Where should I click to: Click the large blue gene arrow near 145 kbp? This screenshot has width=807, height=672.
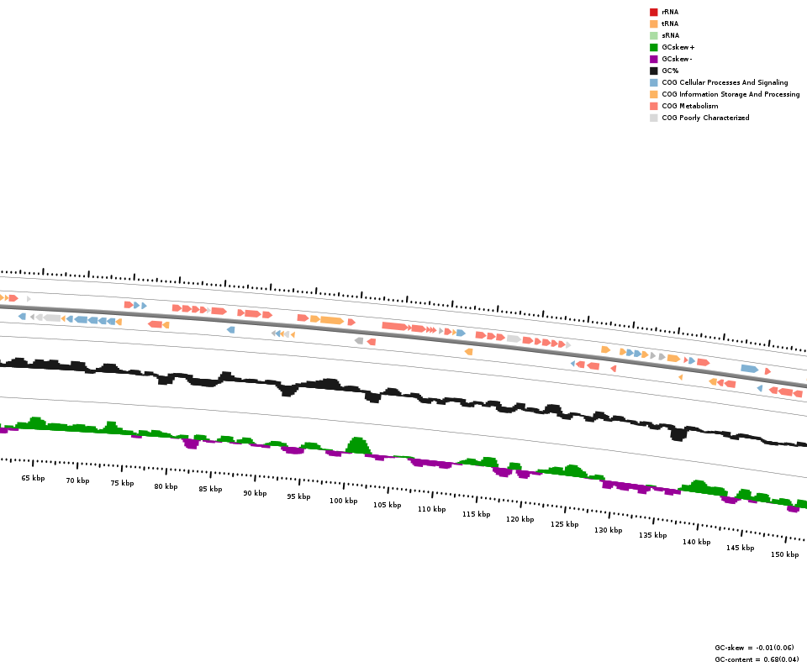pyautogui.click(x=749, y=369)
